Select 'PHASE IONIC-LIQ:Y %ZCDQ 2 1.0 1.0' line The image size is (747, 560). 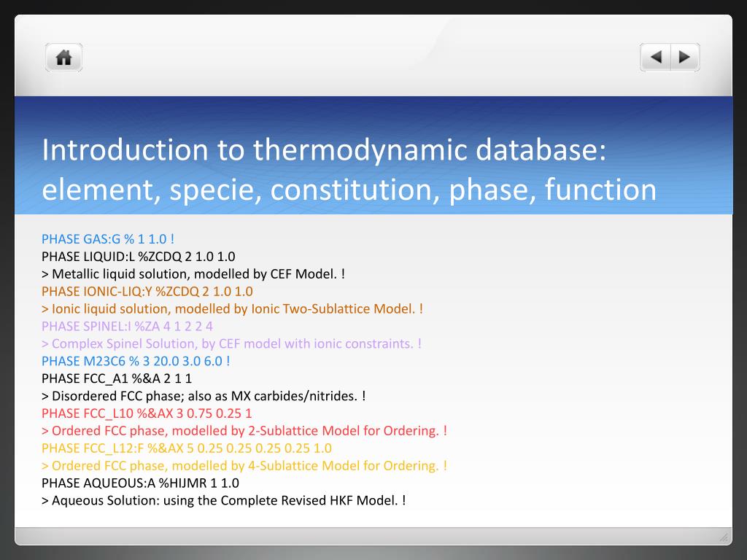coord(147,292)
